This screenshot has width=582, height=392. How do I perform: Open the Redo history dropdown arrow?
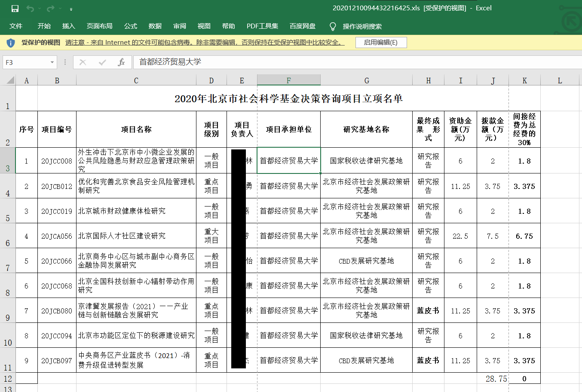60,9
